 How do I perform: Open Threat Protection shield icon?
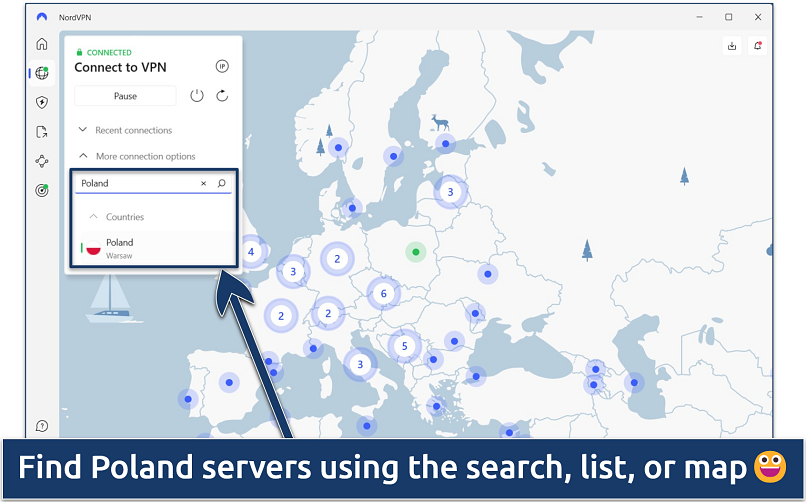[x=41, y=102]
